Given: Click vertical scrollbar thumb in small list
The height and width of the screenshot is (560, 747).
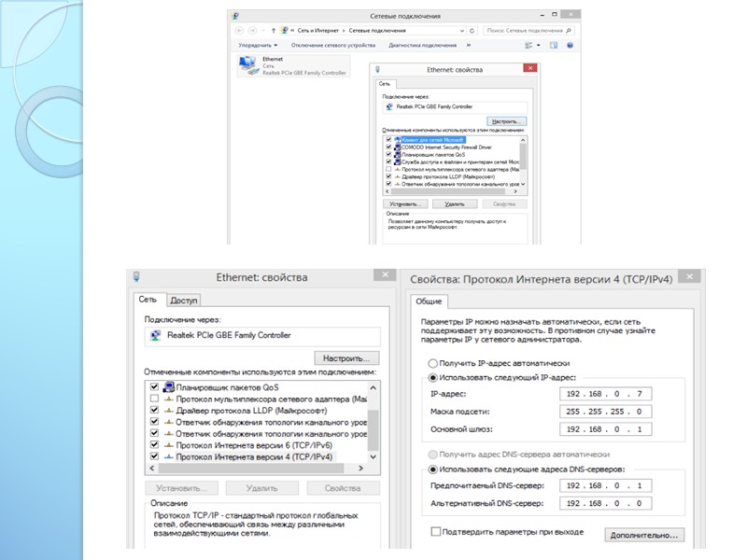Looking at the screenshot, I should 523,156.
